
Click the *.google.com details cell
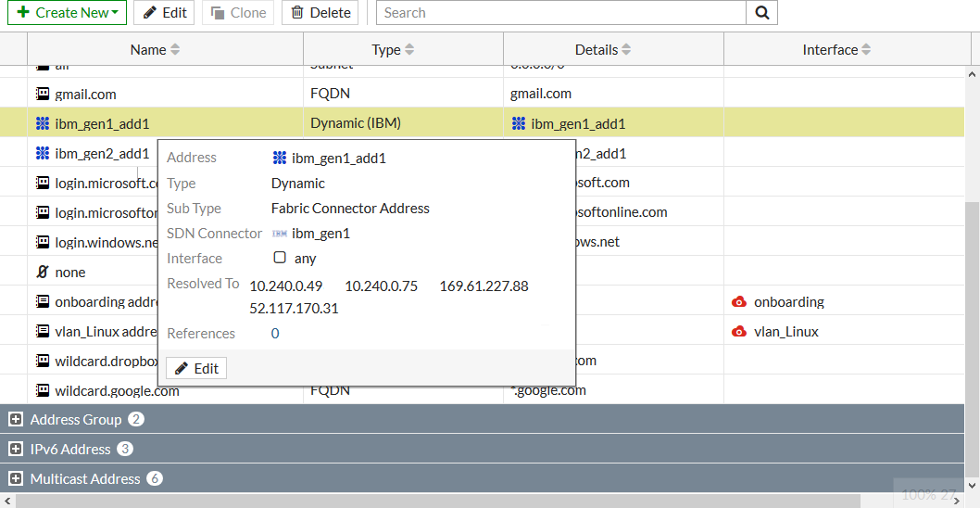point(613,390)
